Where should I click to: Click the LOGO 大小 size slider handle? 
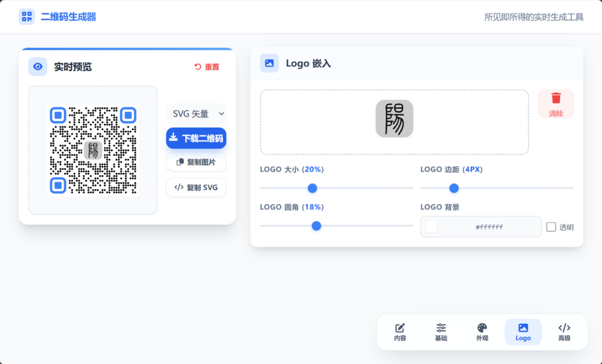pyautogui.click(x=312, y=188)
